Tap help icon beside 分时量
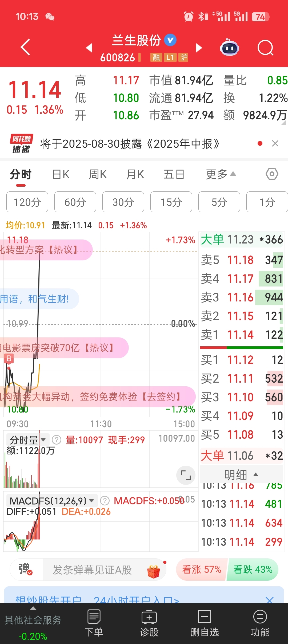 [x=57, y=439]
